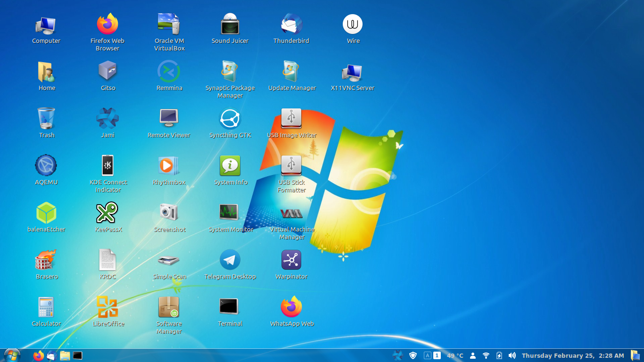Open the Start menu button
Image resolution: width=644 pixels, height=362 pixels.
[x=12, y=355]
